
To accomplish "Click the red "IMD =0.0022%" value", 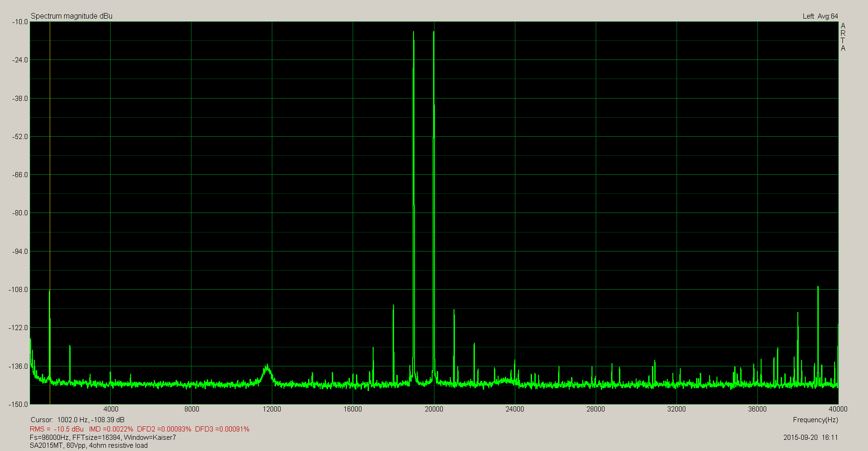I will pos(111,429).
